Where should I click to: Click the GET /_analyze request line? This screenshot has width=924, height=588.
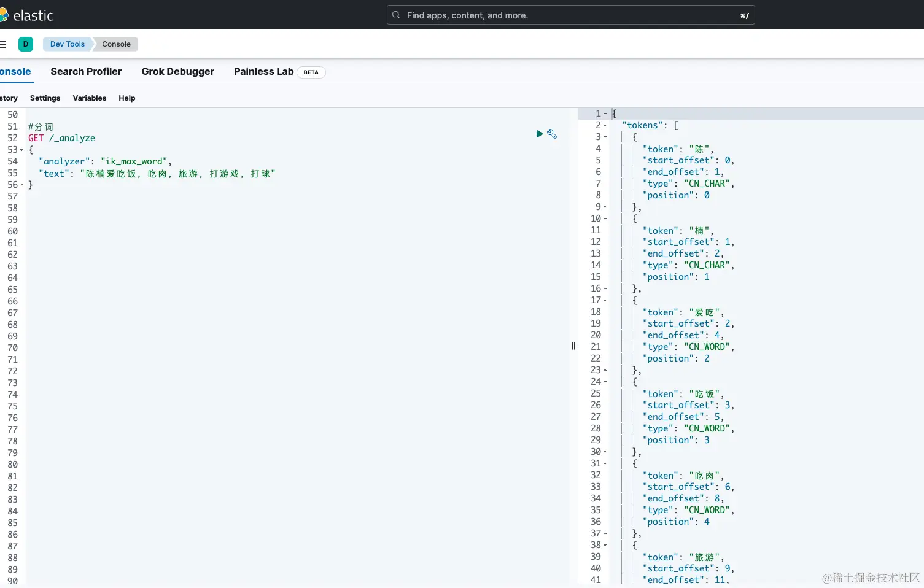pos(61,138)
